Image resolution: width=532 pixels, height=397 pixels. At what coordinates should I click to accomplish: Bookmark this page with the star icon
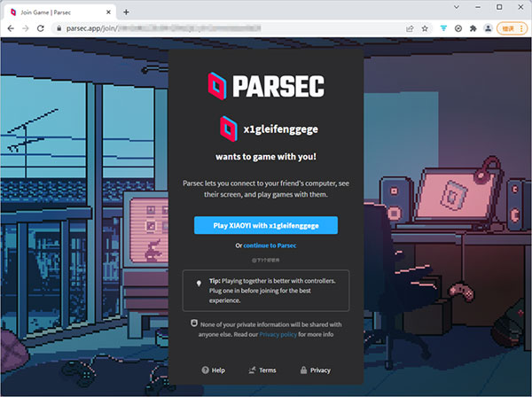pyautogui.click(x=425, y=29)
